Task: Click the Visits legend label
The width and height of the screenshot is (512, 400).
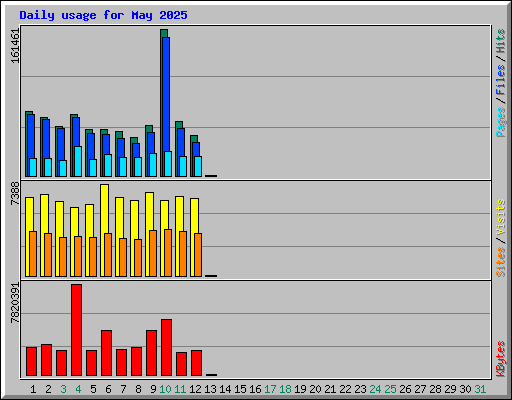Action: click(500, 218)
